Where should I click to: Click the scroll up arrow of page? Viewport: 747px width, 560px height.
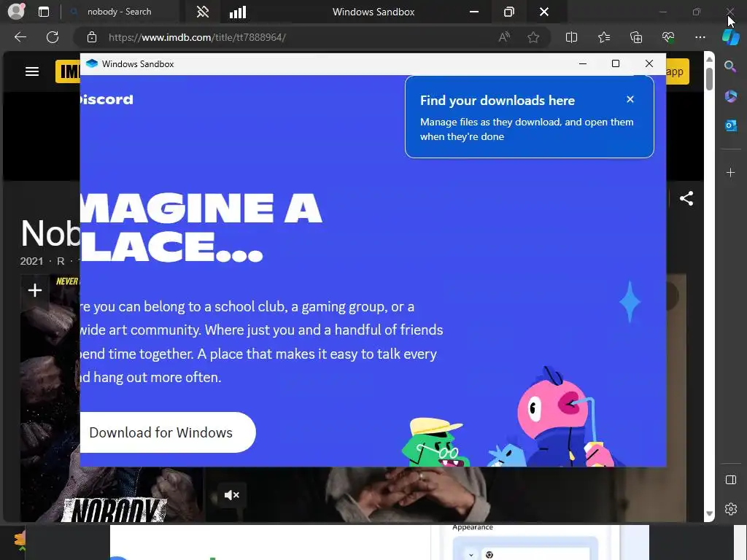click(x=709, y=59)
